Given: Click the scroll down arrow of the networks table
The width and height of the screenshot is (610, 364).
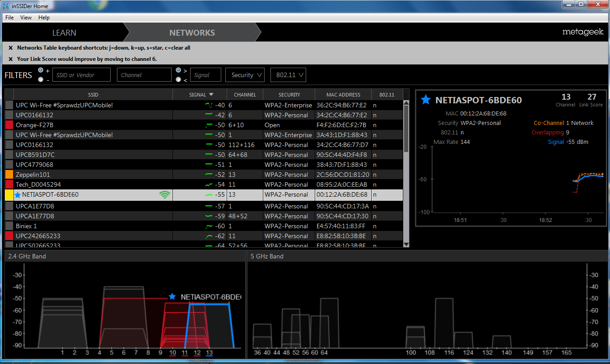Looking at the screenshot, I should (406, 244).
